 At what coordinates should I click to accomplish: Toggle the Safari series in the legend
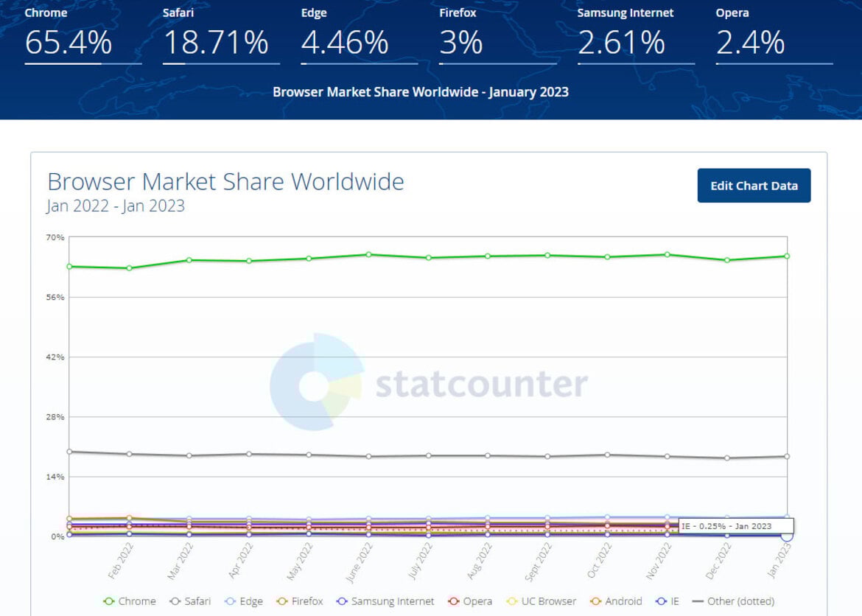click(190, 601)
